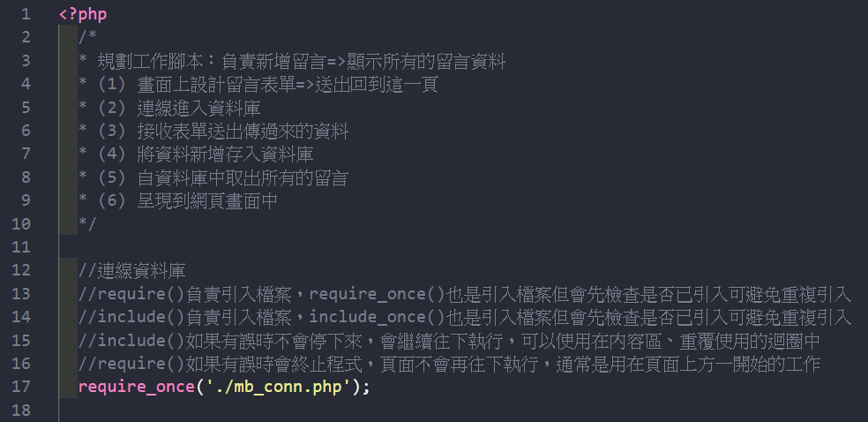Select line number 11 in the gutter
Screen dimensions: 868x422
point(21,246)
